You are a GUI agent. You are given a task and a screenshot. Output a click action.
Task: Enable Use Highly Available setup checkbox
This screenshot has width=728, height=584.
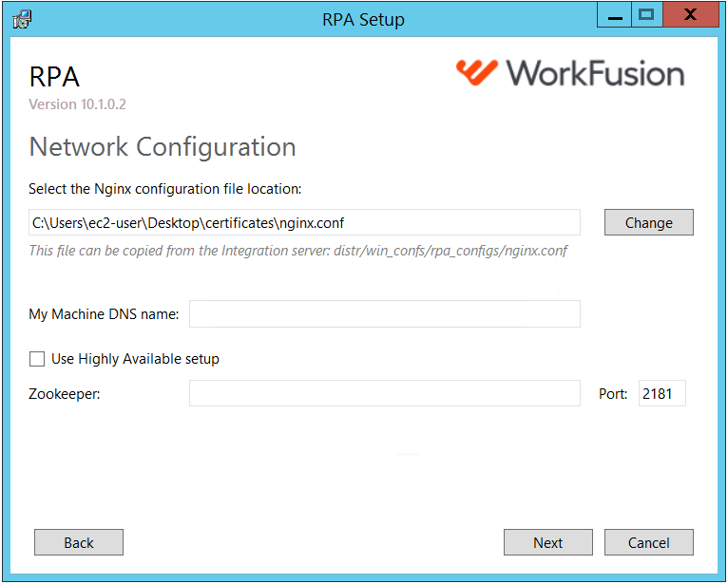click(x=37, y=359)
